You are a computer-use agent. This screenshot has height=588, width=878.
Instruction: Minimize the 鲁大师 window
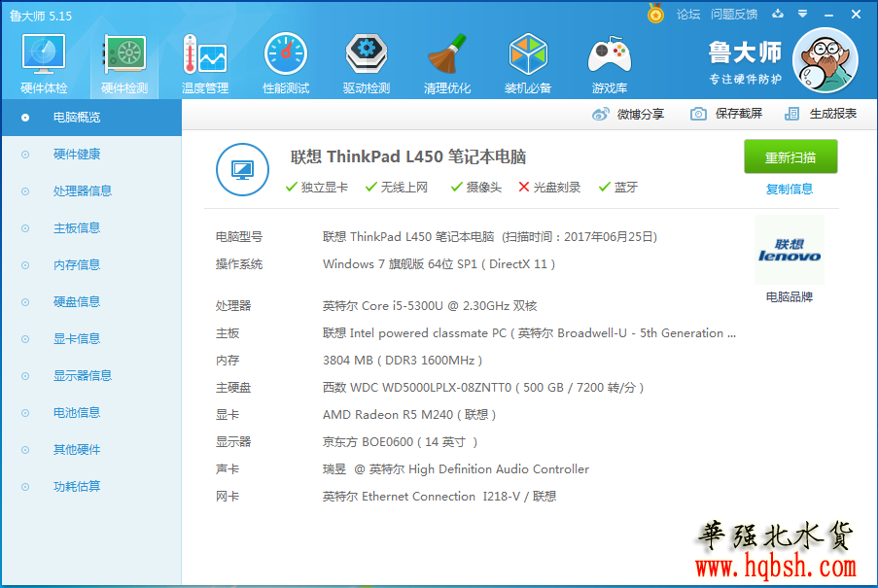[828, 15]
